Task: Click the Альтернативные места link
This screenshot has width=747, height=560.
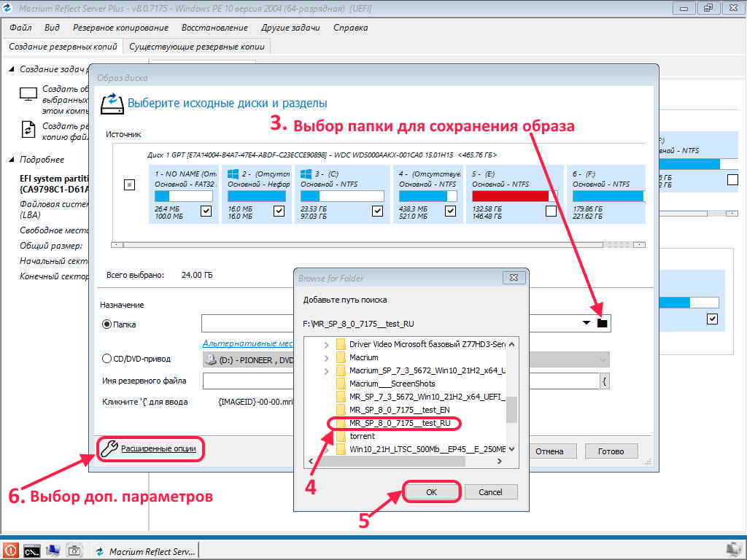Action: (248, 343)
